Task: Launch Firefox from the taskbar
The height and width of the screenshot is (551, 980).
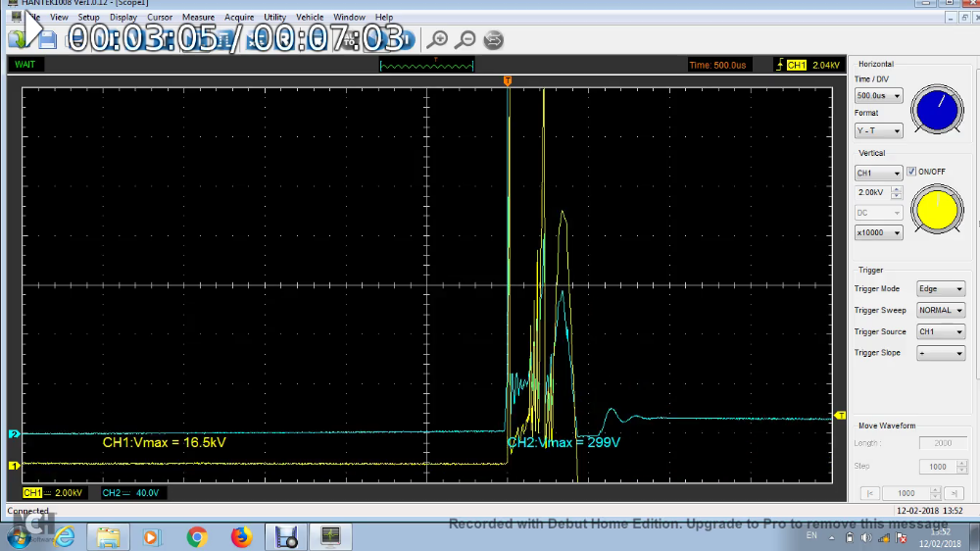Action: pos(241,536)
